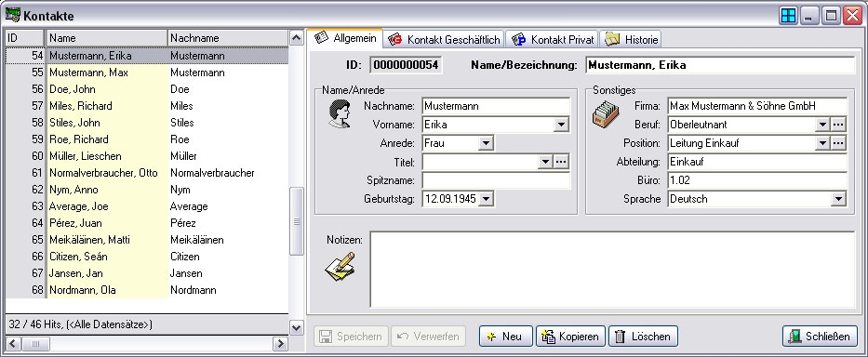
Task: Click the card file box icon in Sonstiges
Action: (x=606, y=113)
